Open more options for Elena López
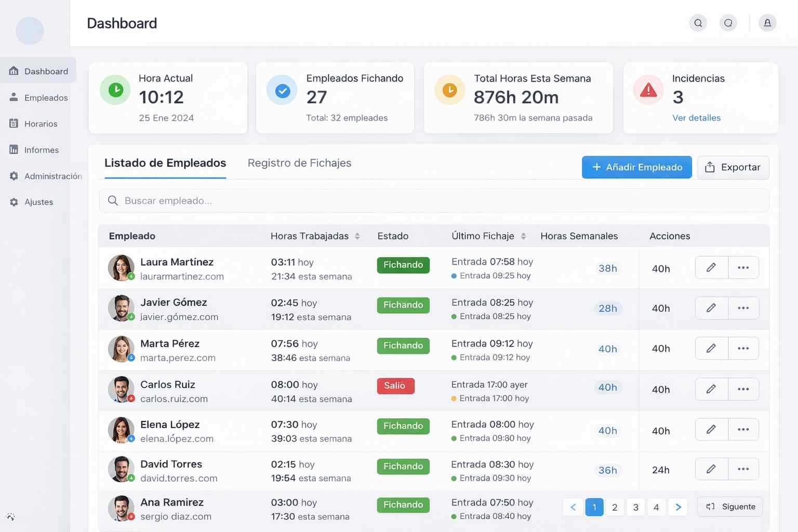Viewport: 798px width, 532px height. click(x=743, y=430)
